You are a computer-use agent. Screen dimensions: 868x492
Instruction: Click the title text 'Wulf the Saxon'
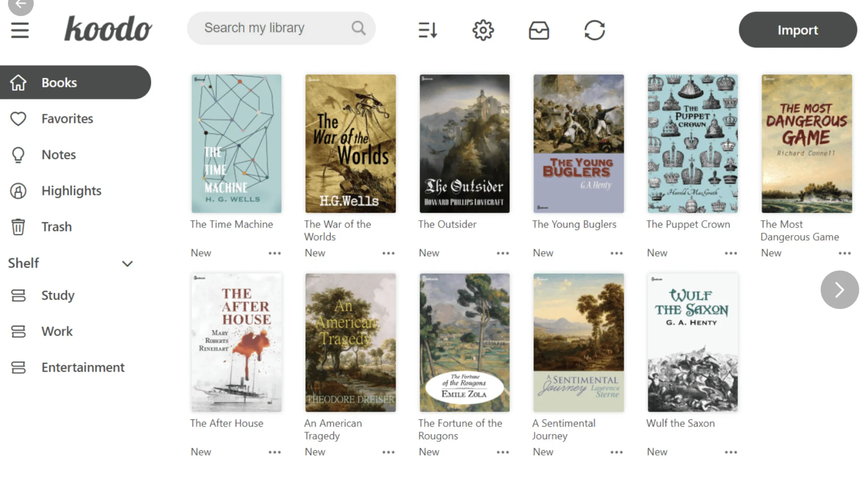[x=680, y=424]
